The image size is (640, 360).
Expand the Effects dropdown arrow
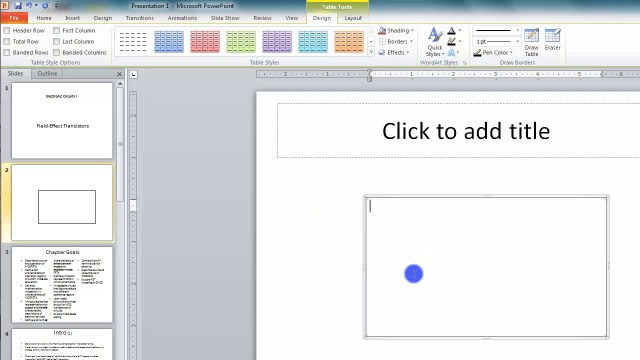point(408,53)
